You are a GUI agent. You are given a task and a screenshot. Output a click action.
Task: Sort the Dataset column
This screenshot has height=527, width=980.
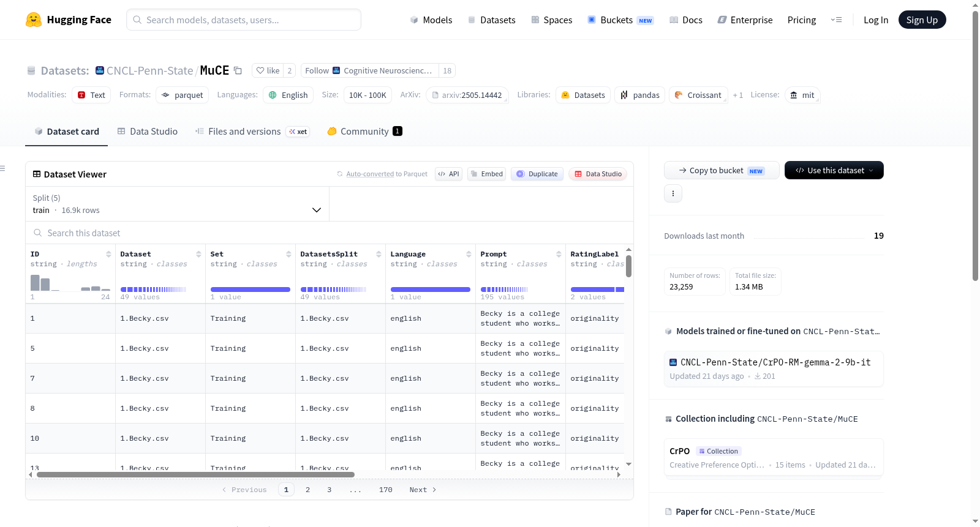point(198,254)
